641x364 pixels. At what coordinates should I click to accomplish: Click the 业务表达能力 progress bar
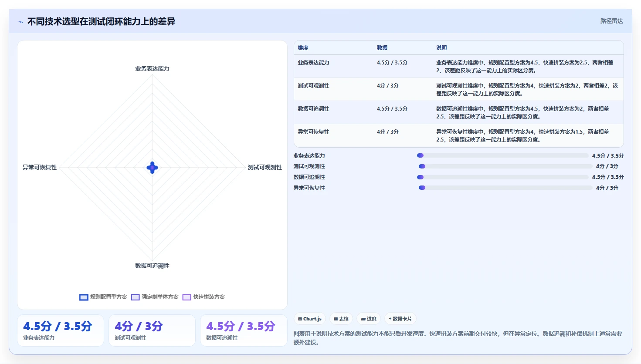pyautogui.click(x=502, y=155)
